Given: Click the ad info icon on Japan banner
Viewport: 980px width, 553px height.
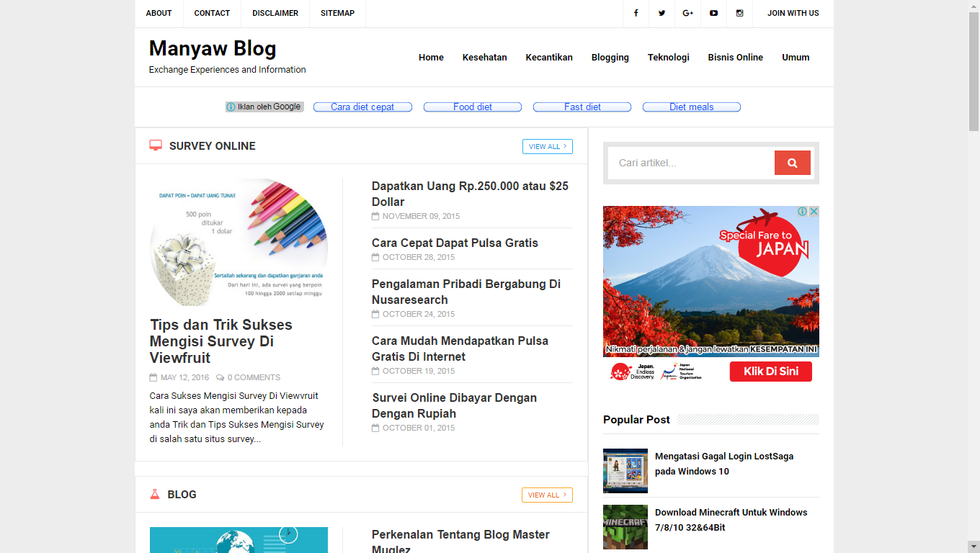Looking at the screenshot, I should tap(802, 212).
